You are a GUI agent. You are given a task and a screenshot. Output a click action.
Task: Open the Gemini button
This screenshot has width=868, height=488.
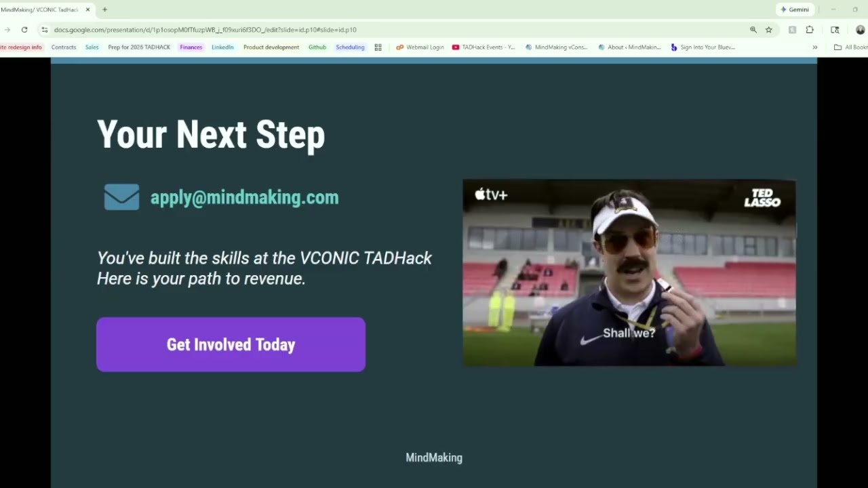[x=795, y=9]
